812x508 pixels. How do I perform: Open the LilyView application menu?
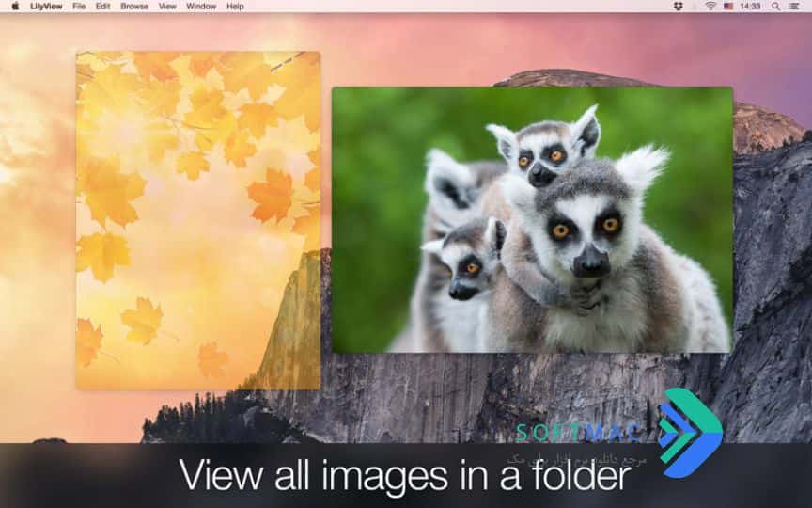[46, 7]
